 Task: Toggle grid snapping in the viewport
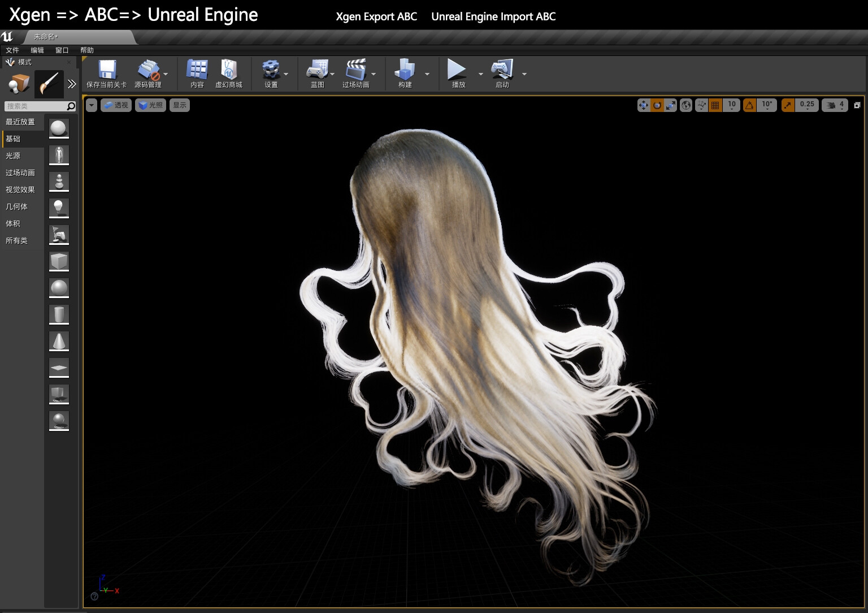tap(715, 105)
